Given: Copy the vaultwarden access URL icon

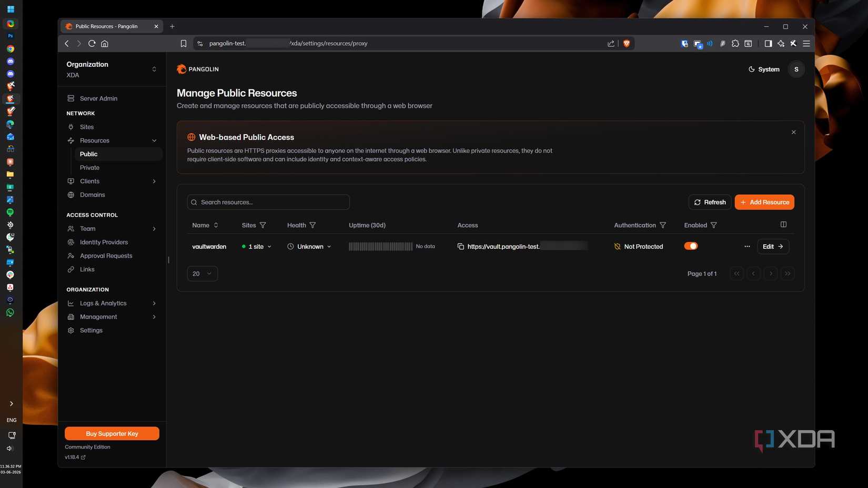Looking at the screenshot, I should (461, 247).
